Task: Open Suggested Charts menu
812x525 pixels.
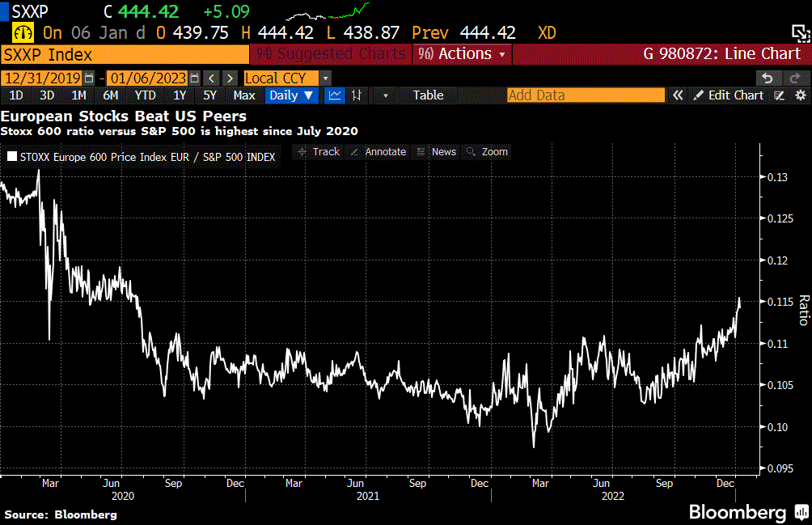Action: (x=331, y=54)
